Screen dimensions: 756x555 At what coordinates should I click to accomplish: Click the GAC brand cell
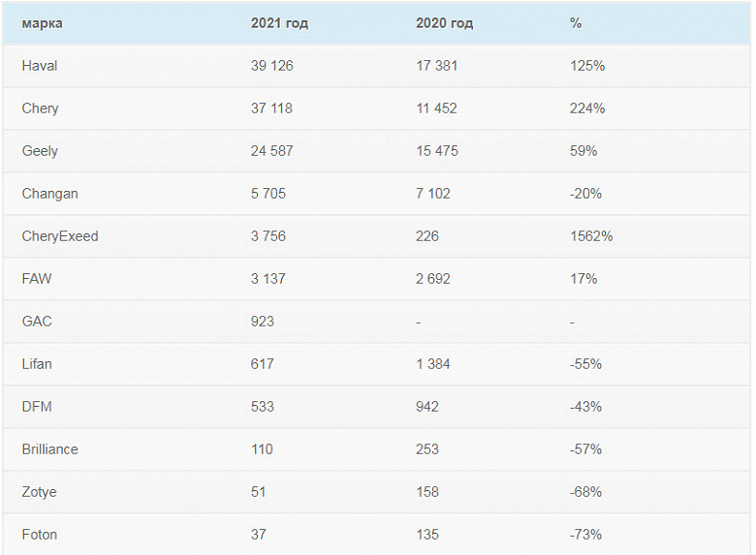(x=37, y=322)
